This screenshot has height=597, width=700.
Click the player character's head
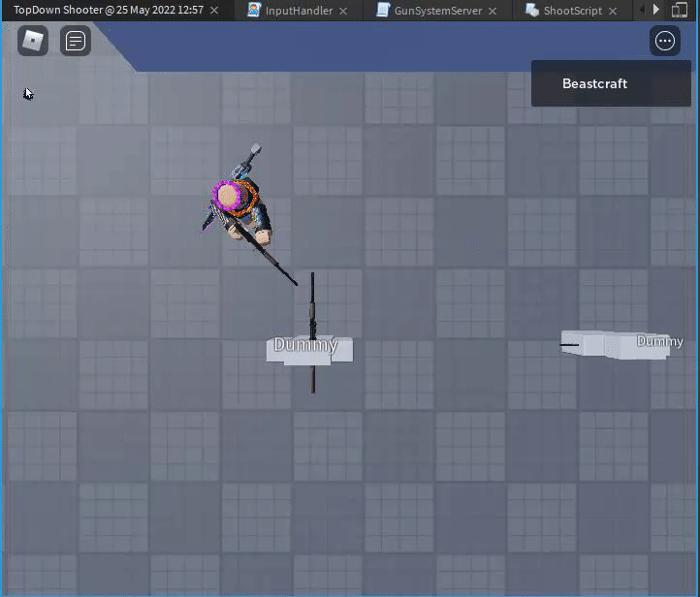point(229,196)
